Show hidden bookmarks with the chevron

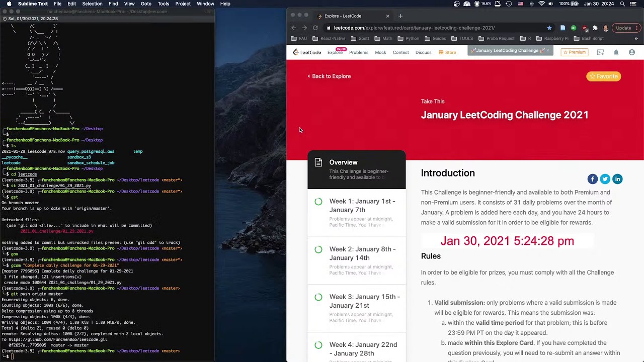click(636, 39)
